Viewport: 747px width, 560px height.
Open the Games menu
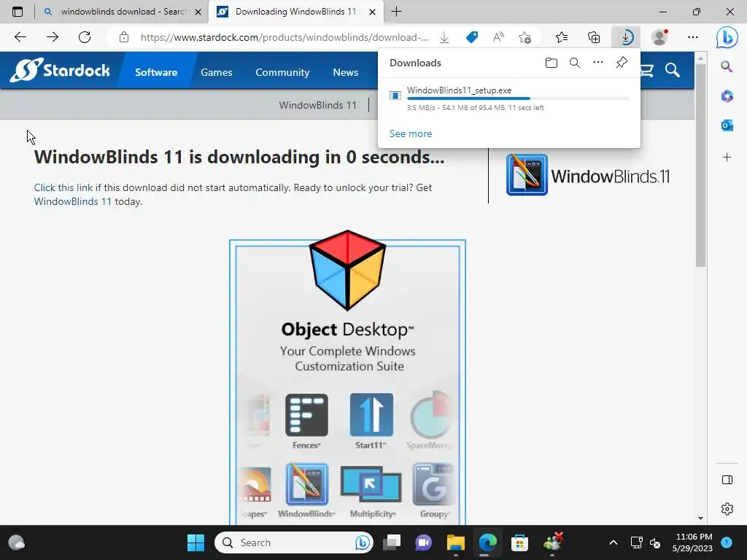216,72
